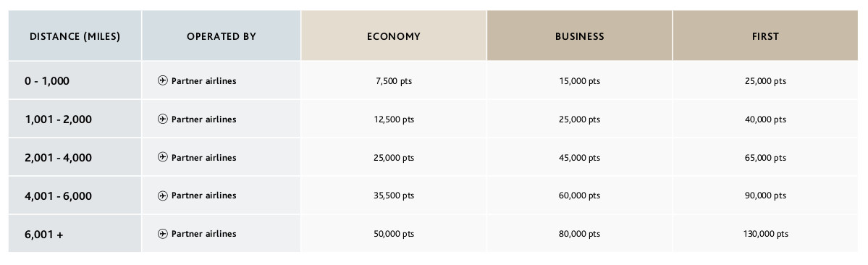This screenshot has width=868, height=265.
Task: Select the Business column header
Action: click(x=580, y=35)
